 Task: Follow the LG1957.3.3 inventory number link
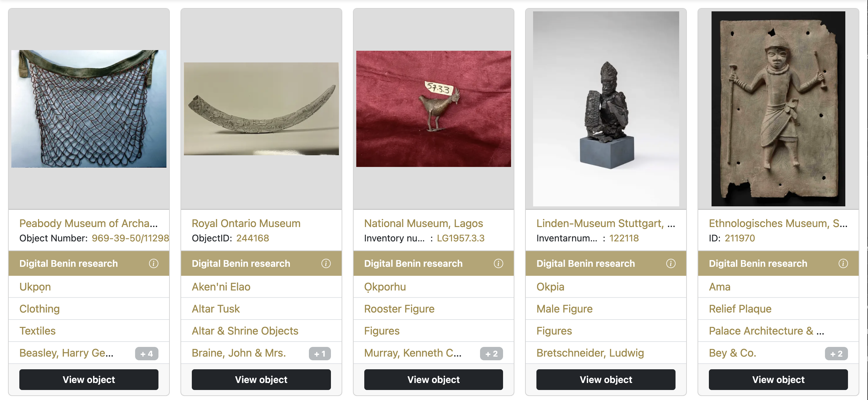click(460, 238)
